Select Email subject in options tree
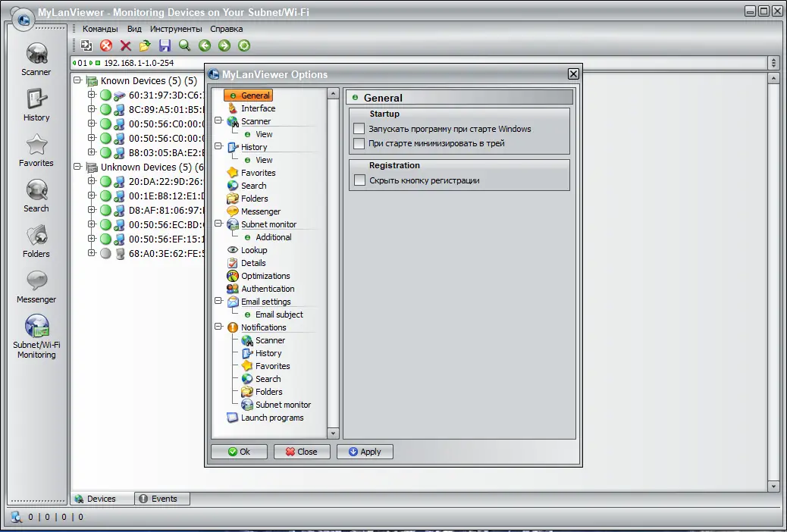Image resolution: width=787 pixels, height=532 pixels. (x=279, y=315)
